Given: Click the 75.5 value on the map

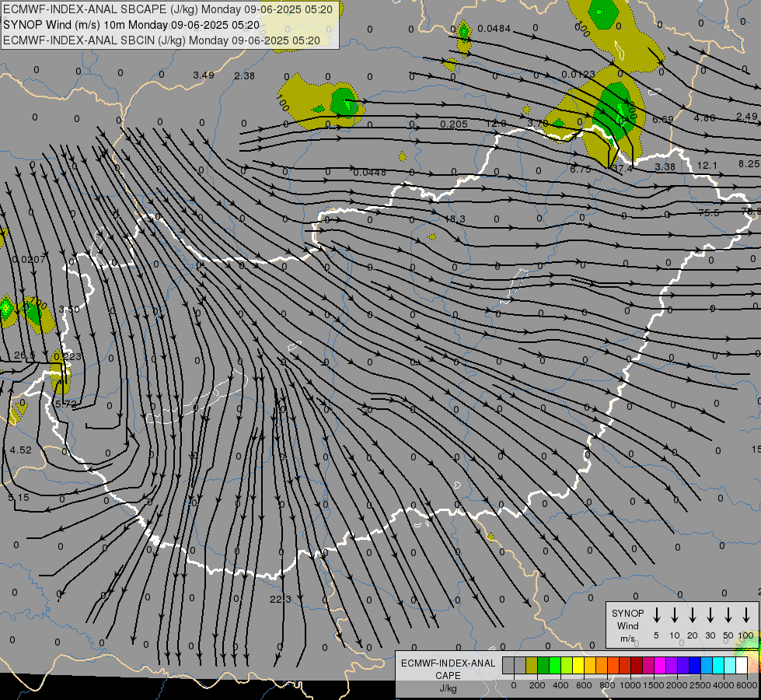Looking at the screenshot, I should (709, 213).
